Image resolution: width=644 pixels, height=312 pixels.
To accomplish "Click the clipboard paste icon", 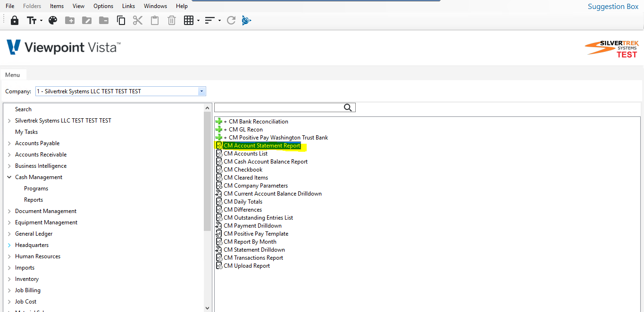I will click(x=155, y=20).
